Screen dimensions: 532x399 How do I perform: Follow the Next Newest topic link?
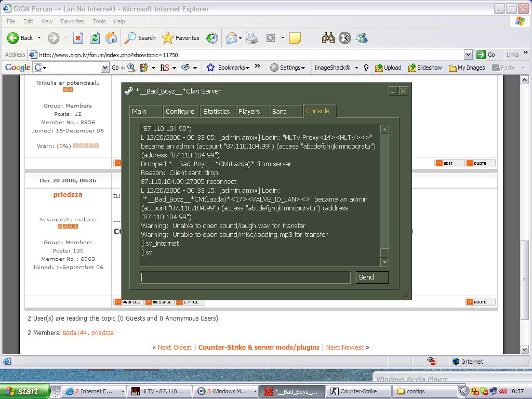pos(345,348)
